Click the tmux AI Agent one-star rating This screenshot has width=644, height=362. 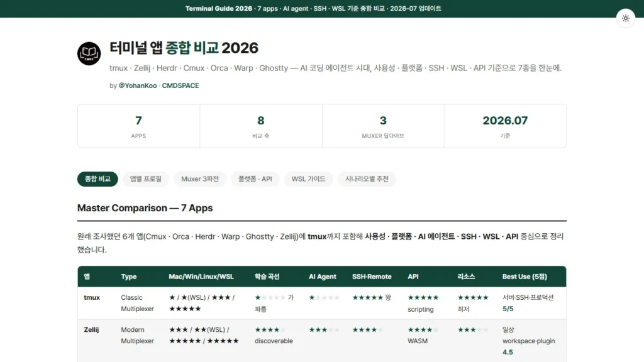[x=325, y=297]
